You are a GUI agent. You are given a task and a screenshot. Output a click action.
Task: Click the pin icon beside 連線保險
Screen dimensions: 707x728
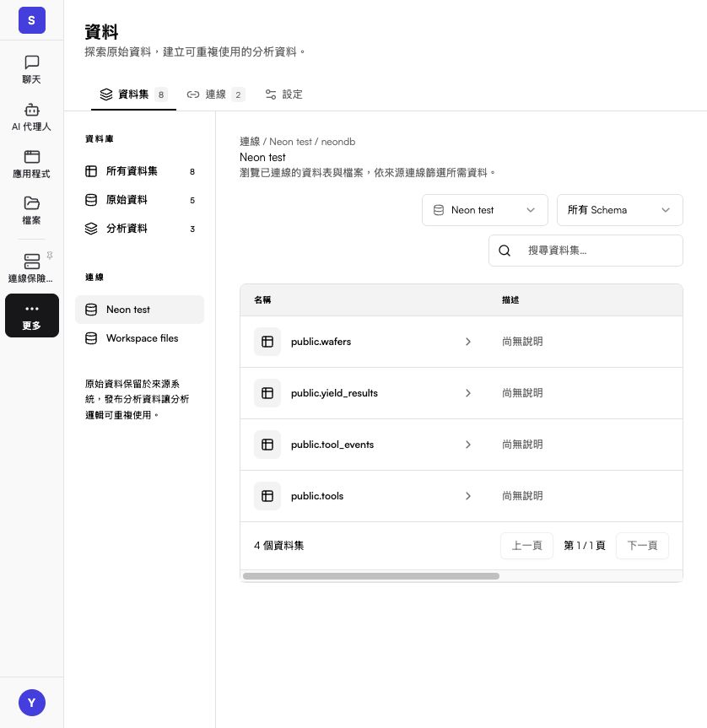click(x=50, y=256)
